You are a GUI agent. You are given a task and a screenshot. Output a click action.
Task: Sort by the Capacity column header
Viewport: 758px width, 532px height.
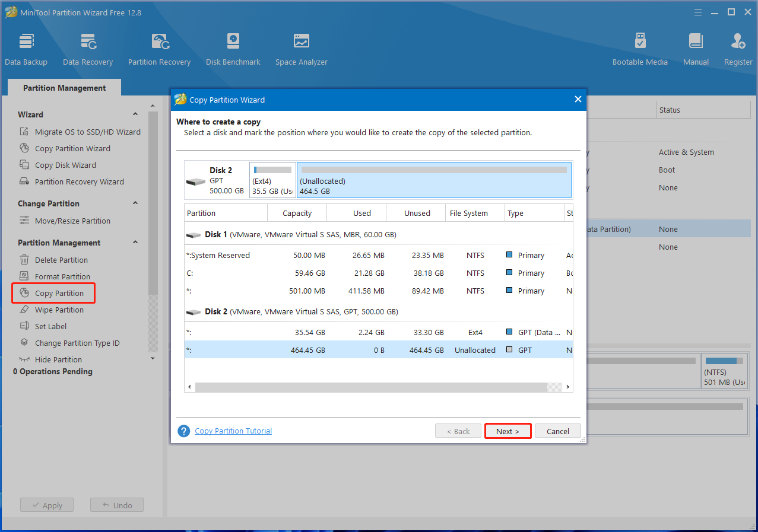coord(297,213)
